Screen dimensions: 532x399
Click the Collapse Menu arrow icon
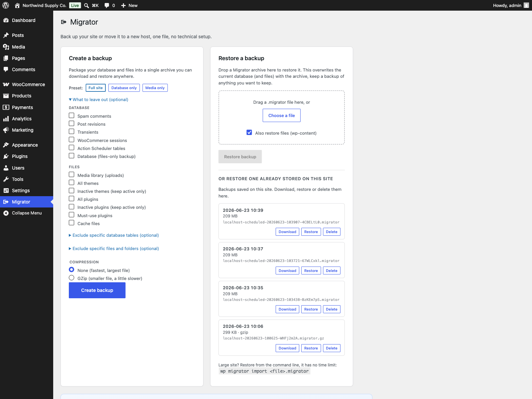click(6, 213)
